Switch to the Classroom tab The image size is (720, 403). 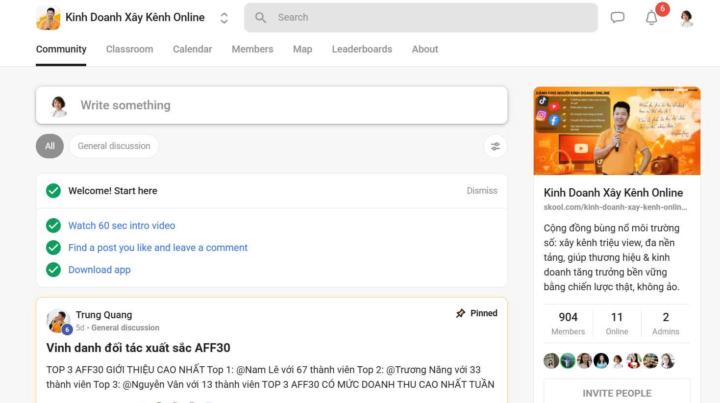[x=129, y=49]
